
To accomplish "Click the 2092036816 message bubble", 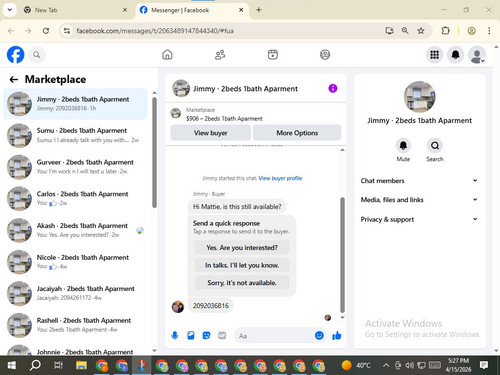I will pyautogui.click(x=211, y=306).
